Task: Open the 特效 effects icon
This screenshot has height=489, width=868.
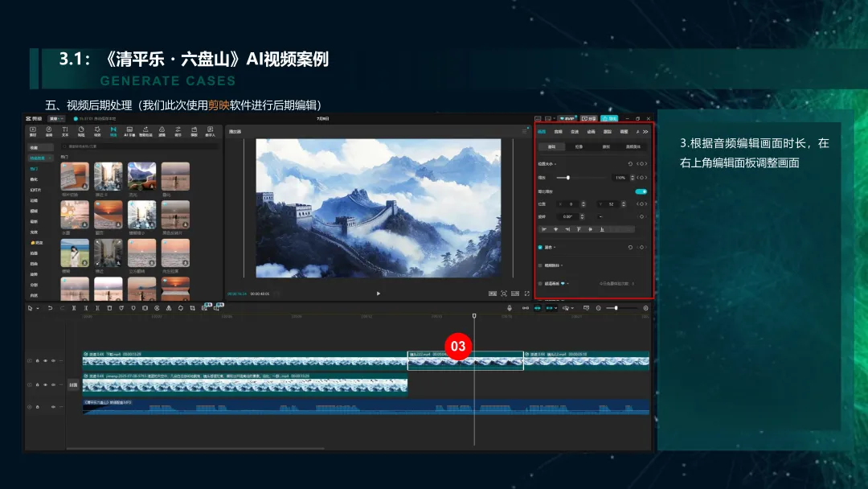Action: (97, 131)
